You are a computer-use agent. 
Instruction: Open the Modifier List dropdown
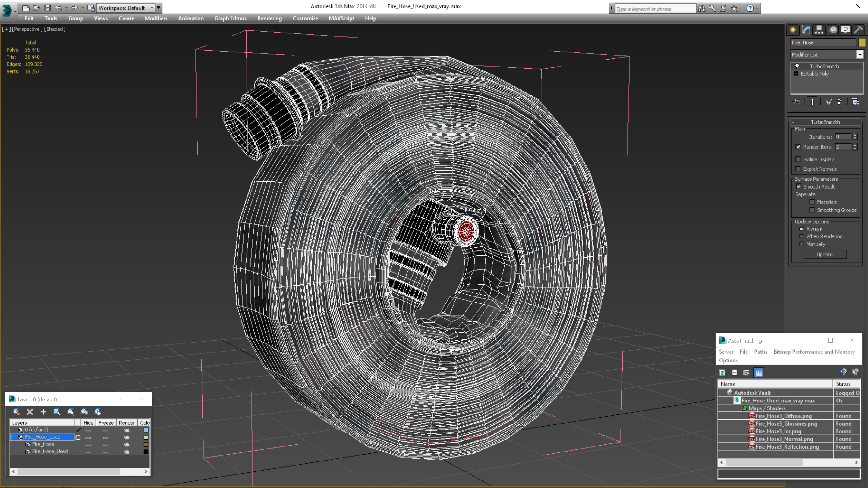pyautogui.click(x=860, y=55)
